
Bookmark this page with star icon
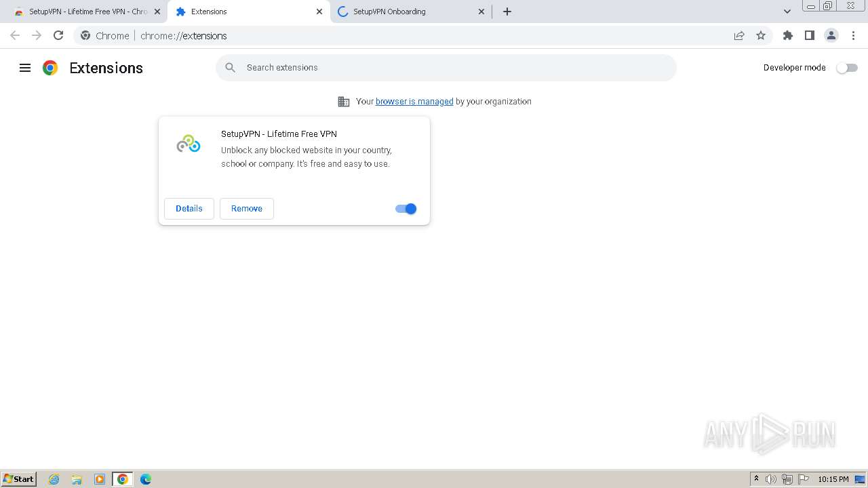761,35
